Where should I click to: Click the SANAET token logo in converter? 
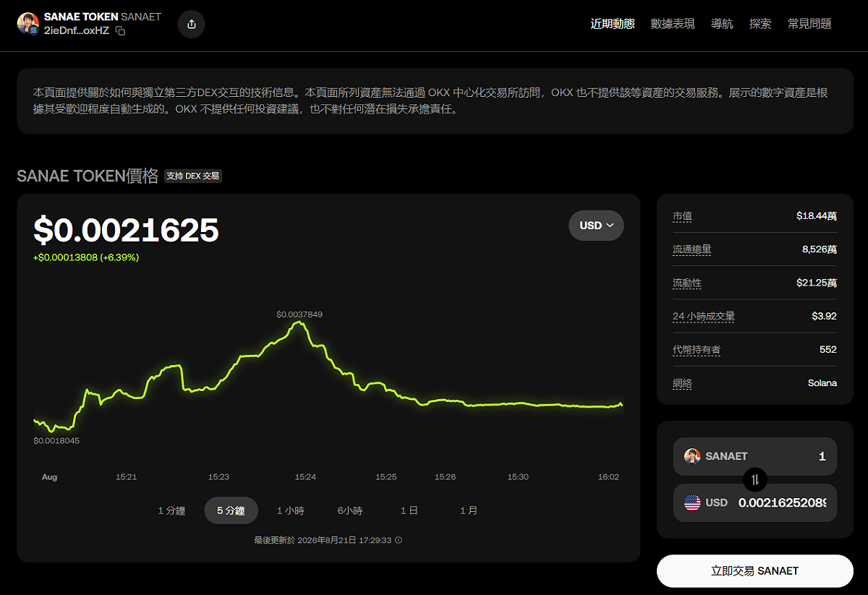pyautogui.click(x=692, y=456)
